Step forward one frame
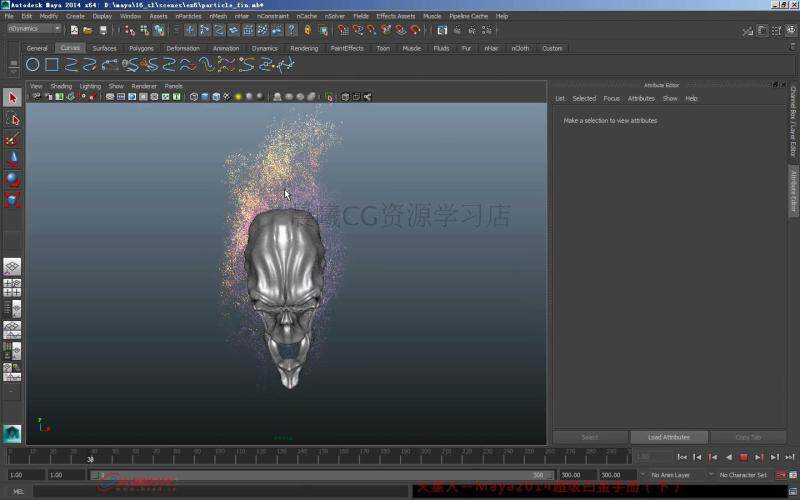This screenshot has width=800, height=500. (774, 457)
